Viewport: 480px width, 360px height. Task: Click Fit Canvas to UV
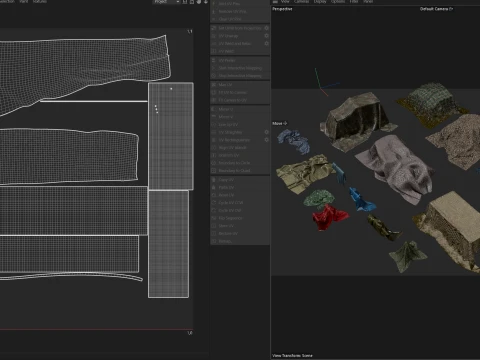pos(233,100)
